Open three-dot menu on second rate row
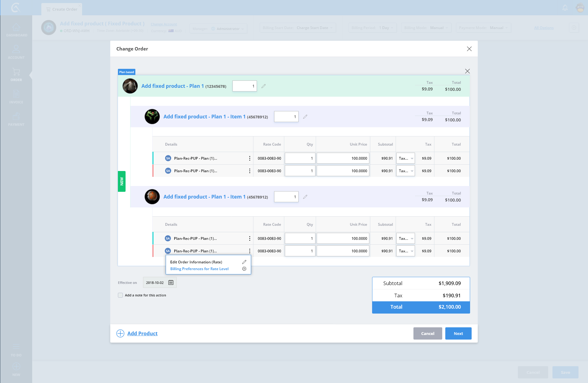This screenshot has height=383, width=588. (250, 171)
